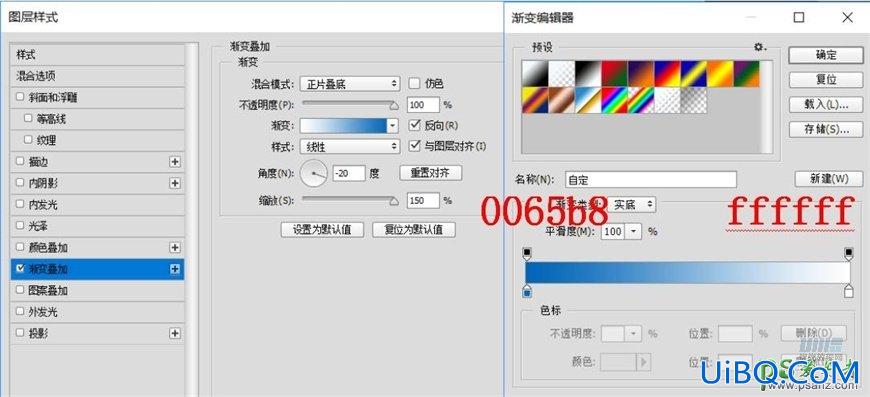The image size is (870, 397).
Task: Click the angle dial control
Action: [314, 173]
